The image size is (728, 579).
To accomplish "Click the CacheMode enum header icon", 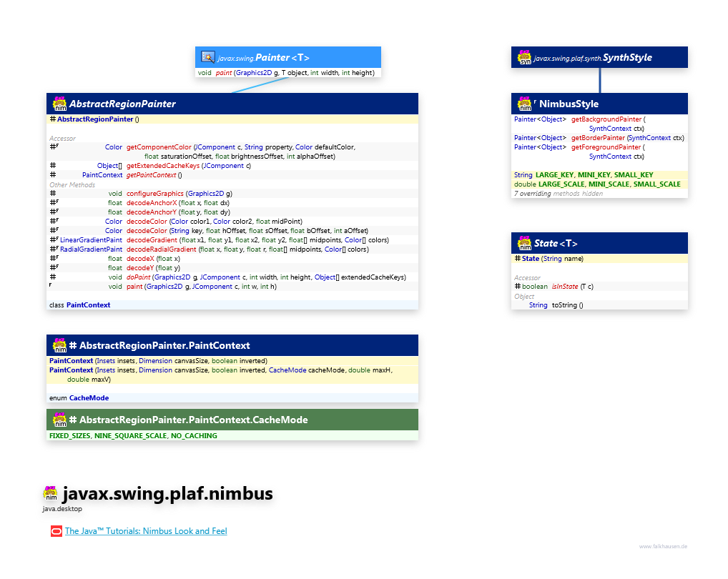I will tap(60, 419).
